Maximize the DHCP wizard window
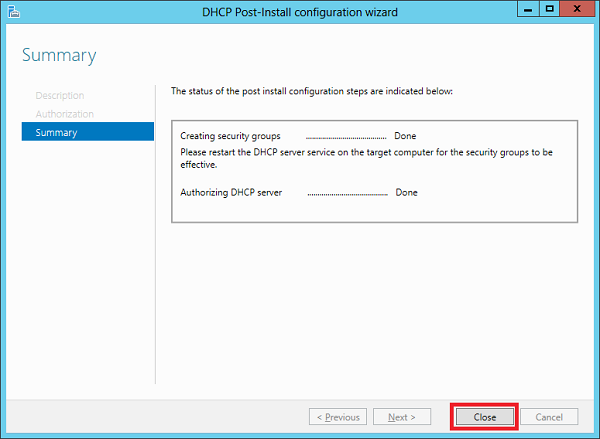Screen dimensions: 600x439 [549, 9]
